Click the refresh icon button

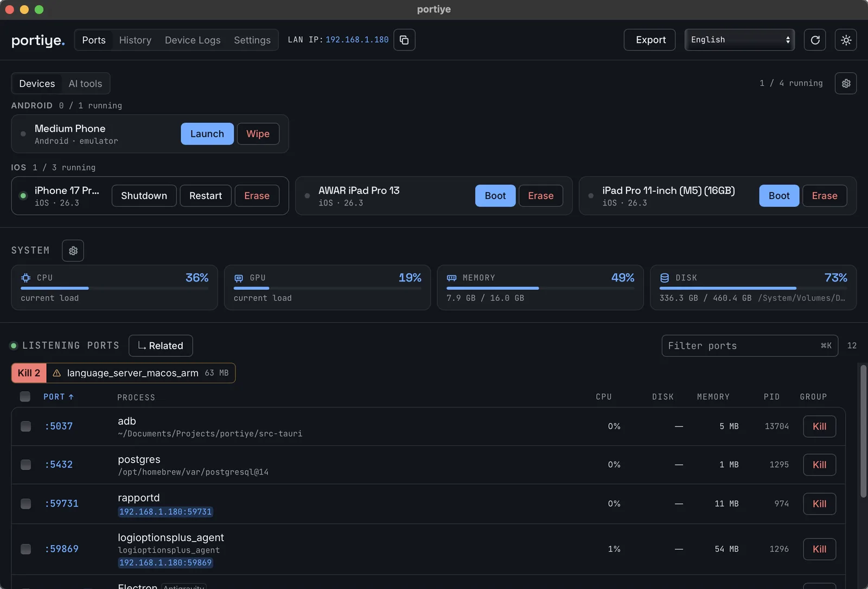815,40
